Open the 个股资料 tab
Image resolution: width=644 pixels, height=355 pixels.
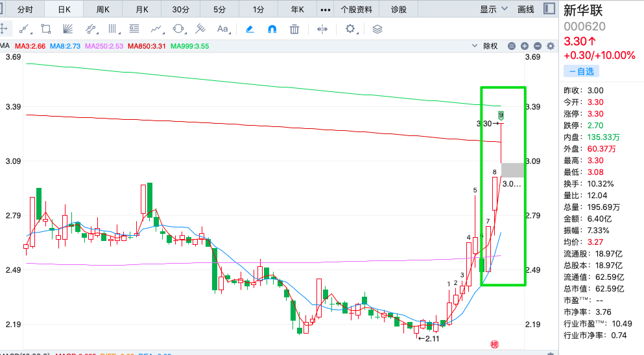(357, 10)
